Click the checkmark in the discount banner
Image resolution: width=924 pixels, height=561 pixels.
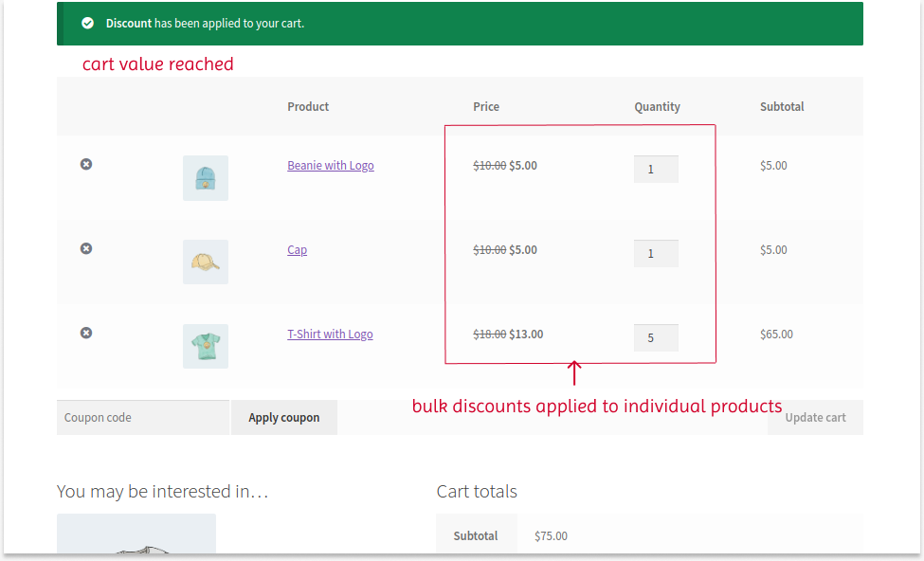click(88, 23)
